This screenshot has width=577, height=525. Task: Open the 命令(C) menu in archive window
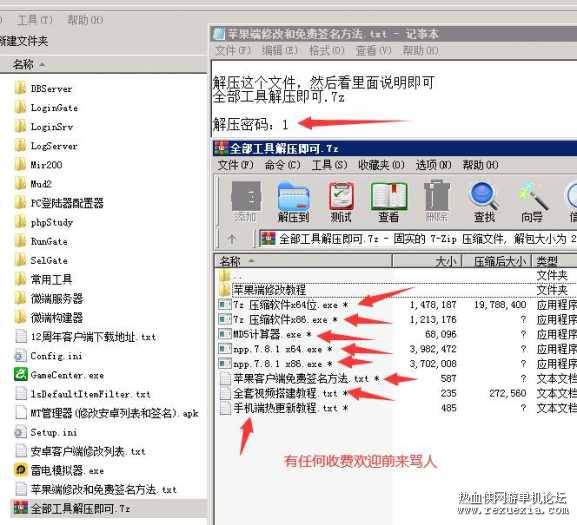pos(282,165)
